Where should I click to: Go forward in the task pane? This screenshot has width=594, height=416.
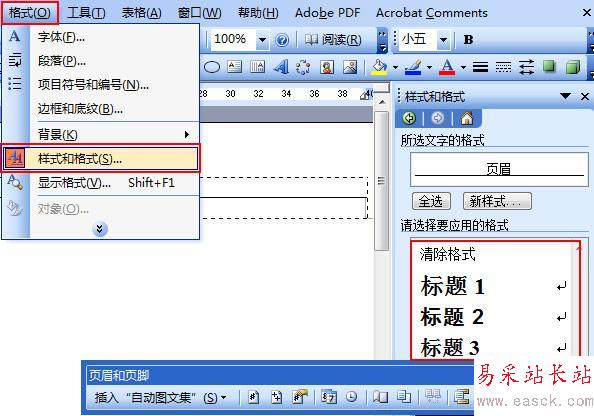(438, 118)
